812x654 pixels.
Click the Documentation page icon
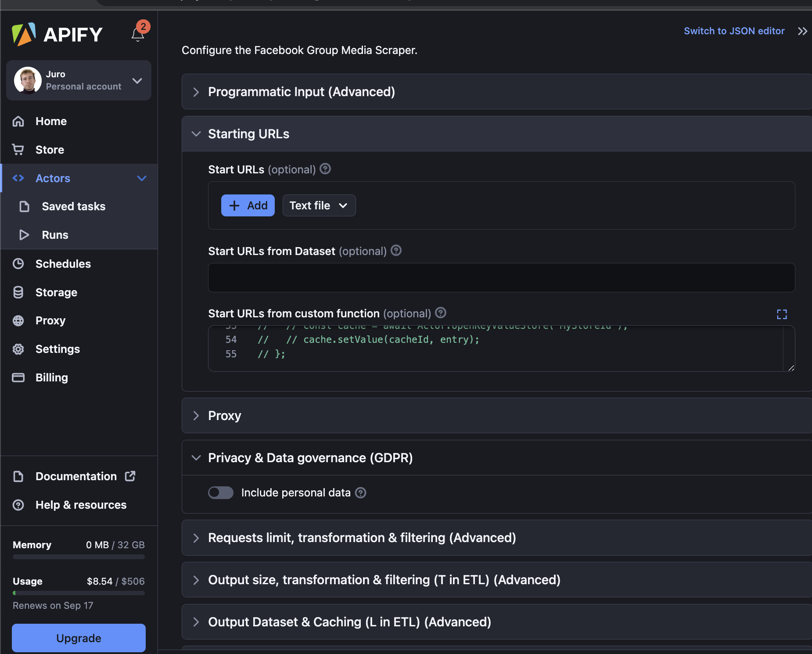click(x=18, y=476)
